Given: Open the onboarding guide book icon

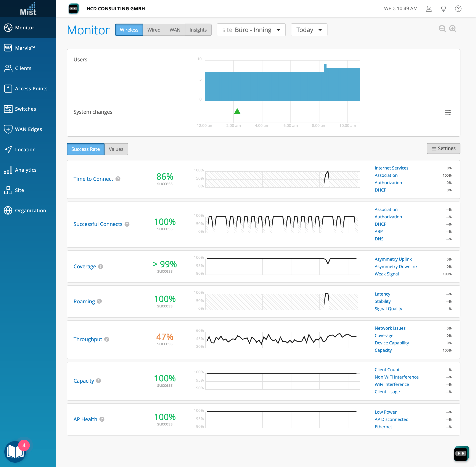Looking at the screenshot, I should click(x=15, y=452).
